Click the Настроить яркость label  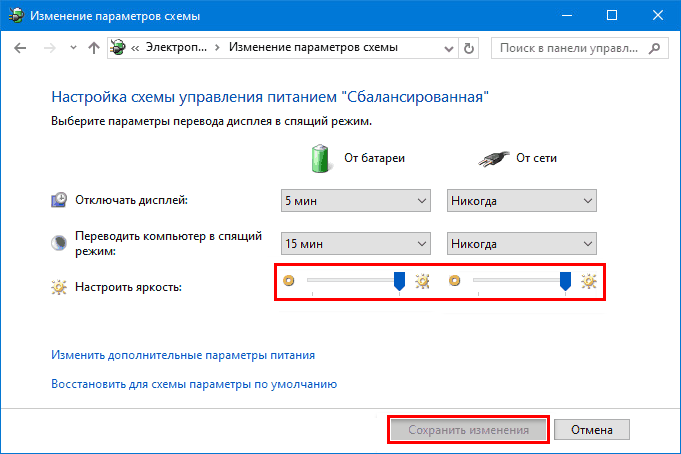pos(128,287)
